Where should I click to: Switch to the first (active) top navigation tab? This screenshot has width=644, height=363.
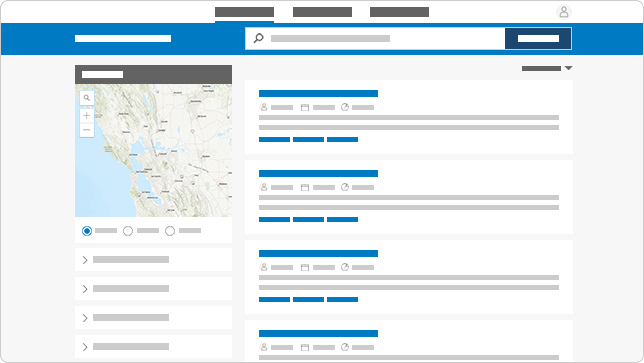244,12
